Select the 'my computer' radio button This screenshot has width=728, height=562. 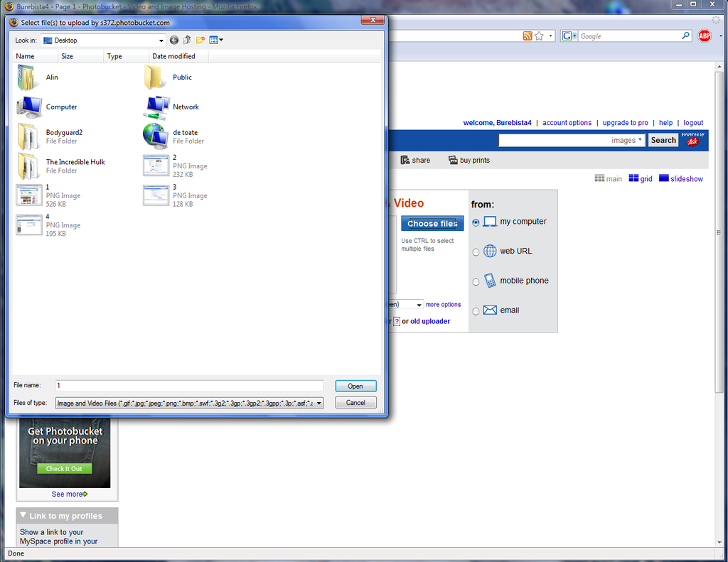coord(476,223)
